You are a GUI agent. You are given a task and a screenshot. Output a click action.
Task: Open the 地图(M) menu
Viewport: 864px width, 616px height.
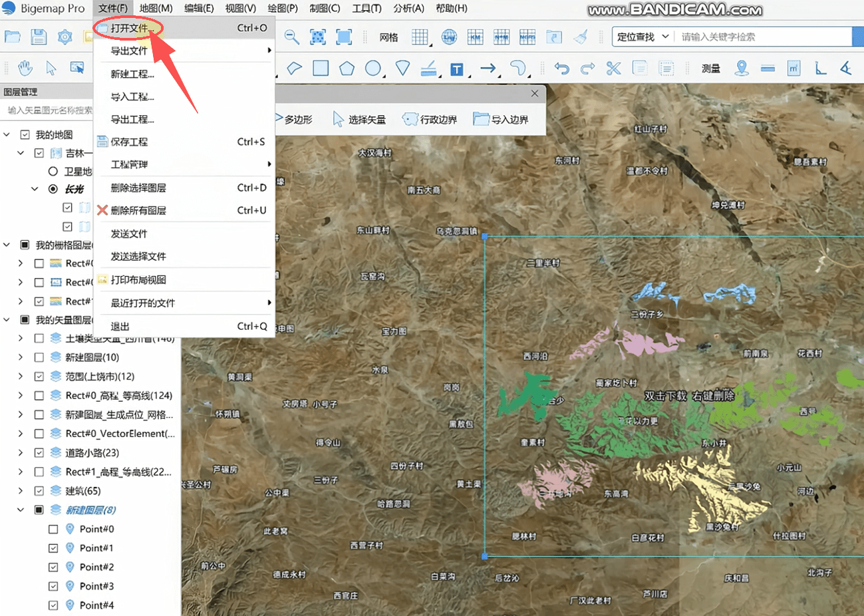[156, 9]
